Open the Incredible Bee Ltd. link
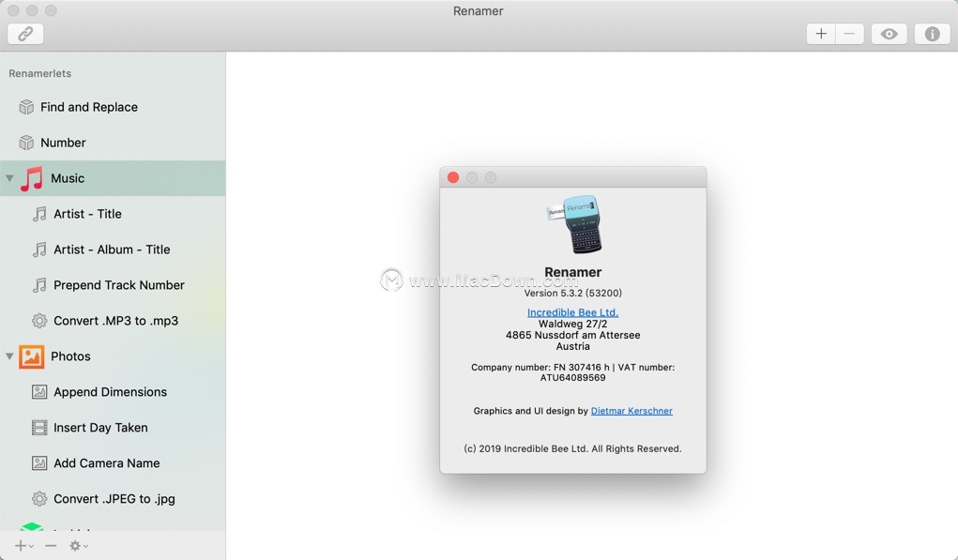 coord(573,312)
